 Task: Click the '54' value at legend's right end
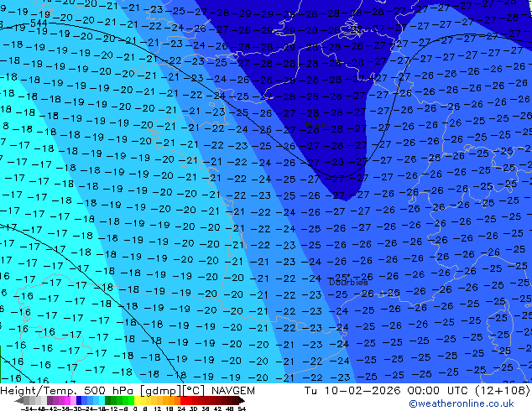(x=242, y=408)
